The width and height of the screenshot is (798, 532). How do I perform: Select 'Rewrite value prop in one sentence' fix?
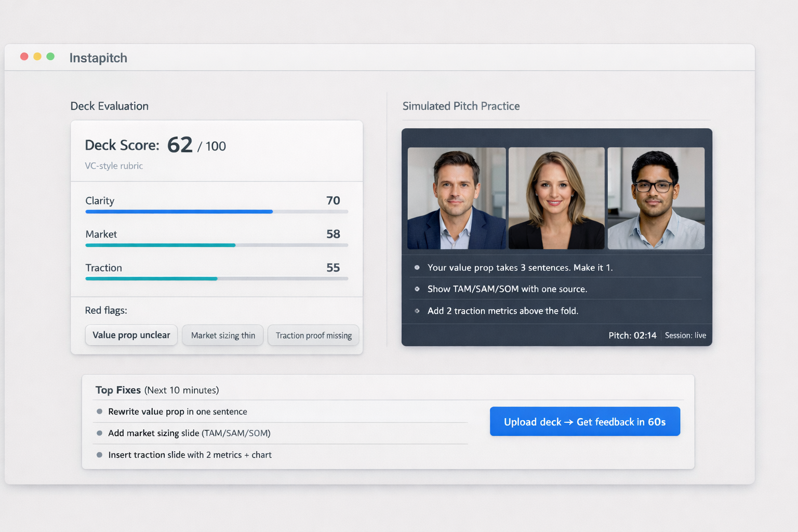[x=177, y=411]
